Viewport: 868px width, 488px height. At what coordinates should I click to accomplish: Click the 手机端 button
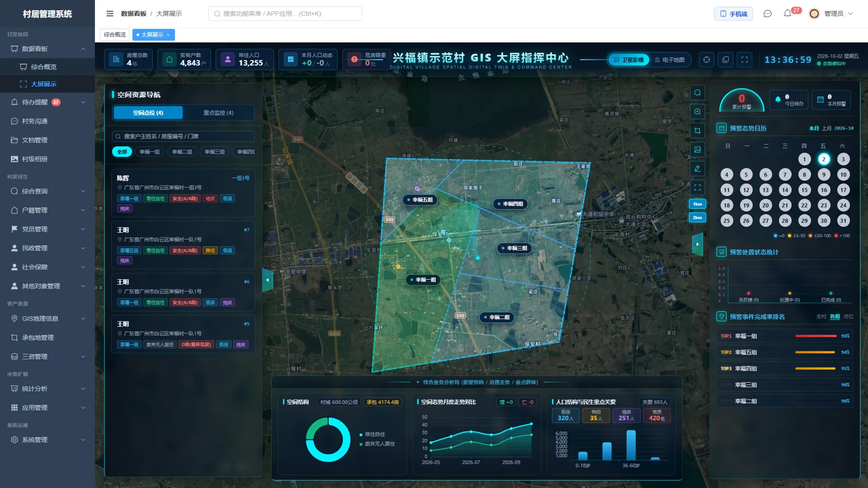coord(733,14)
